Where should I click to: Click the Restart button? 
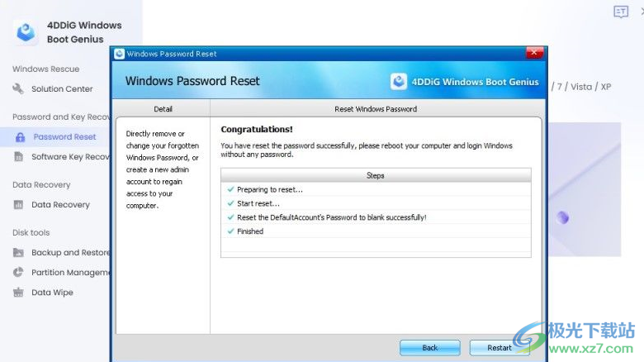click(x=500, y=348)
